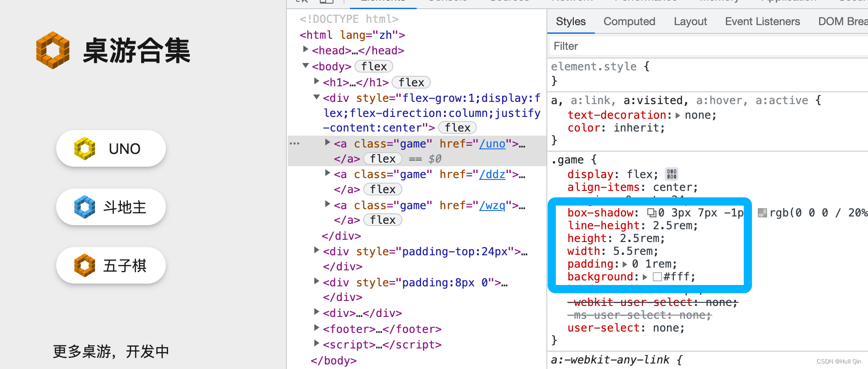Image resolution: width=868 pixels, height=369 pixels.
Task: Click the element.style rule block
Action: click(708, 74)
